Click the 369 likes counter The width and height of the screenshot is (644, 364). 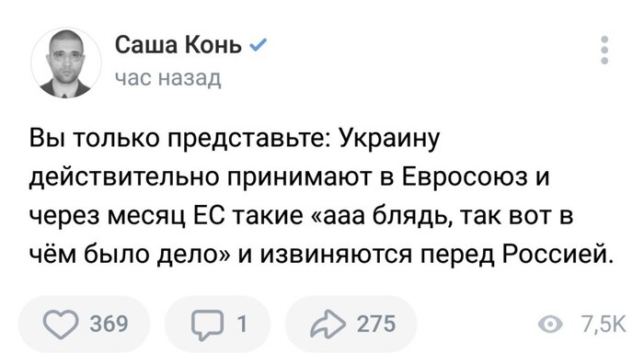click(x=109, y=324)
